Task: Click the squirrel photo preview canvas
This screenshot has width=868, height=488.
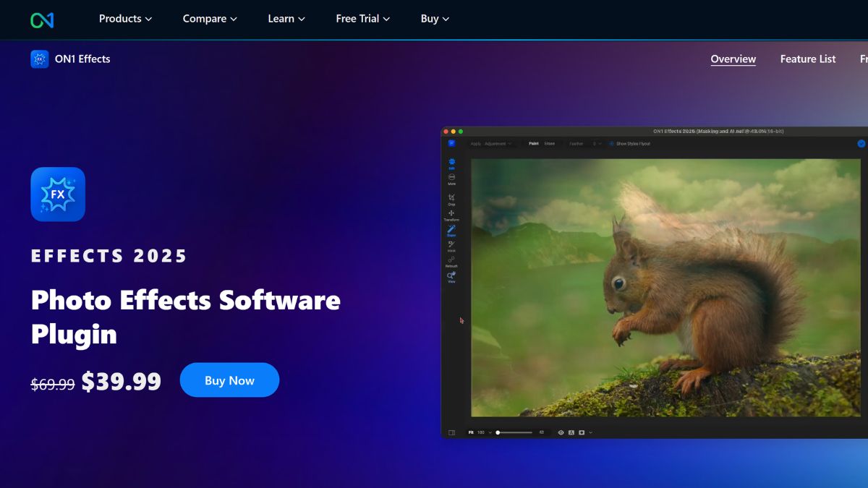Action: 665,288
